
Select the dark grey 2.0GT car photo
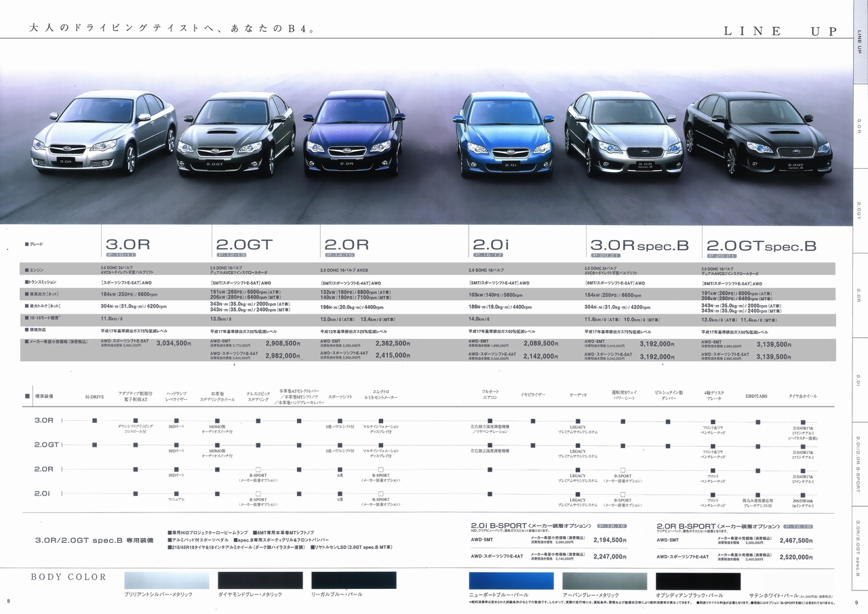[x=237, y=135]
